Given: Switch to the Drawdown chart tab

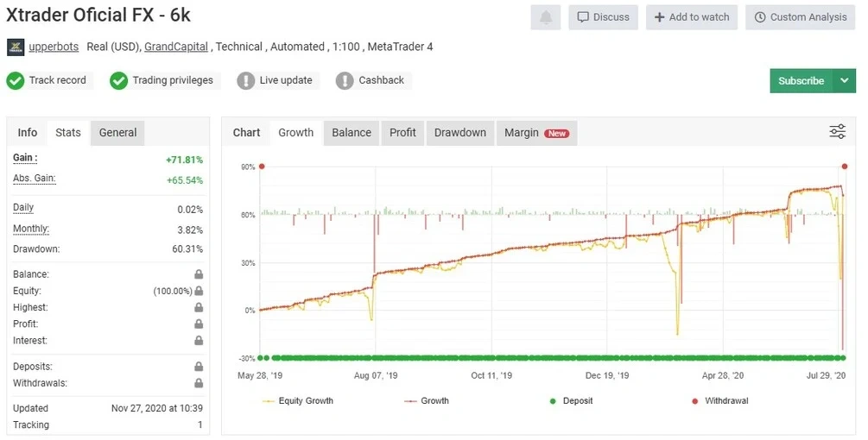Looking at the screenshot, I should point(459,132).
